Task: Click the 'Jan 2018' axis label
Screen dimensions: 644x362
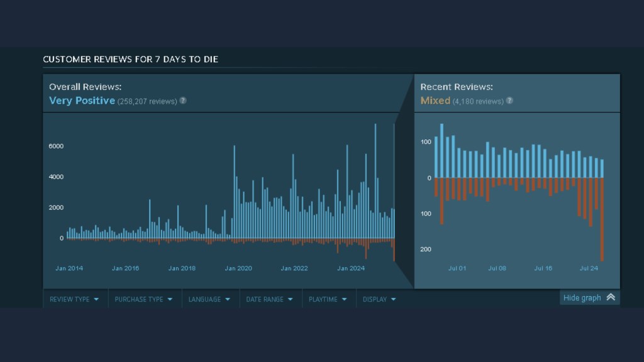Action: pos(182,268)
